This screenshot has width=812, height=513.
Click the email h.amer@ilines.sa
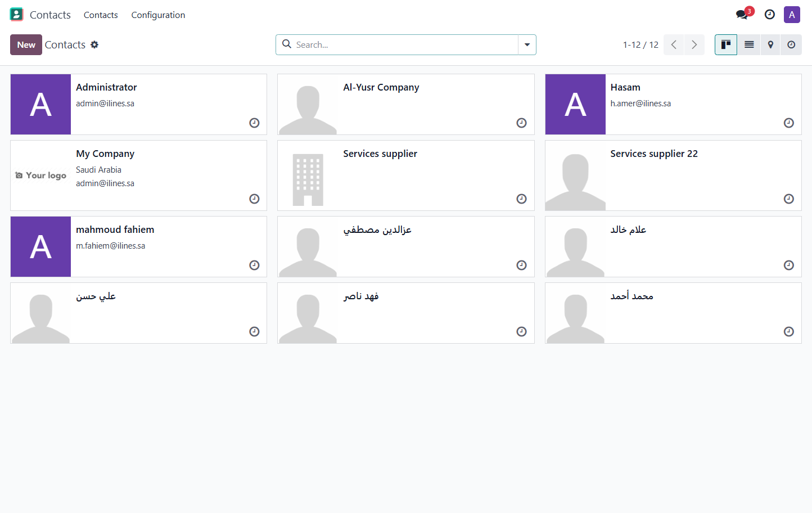coord(640,103)
